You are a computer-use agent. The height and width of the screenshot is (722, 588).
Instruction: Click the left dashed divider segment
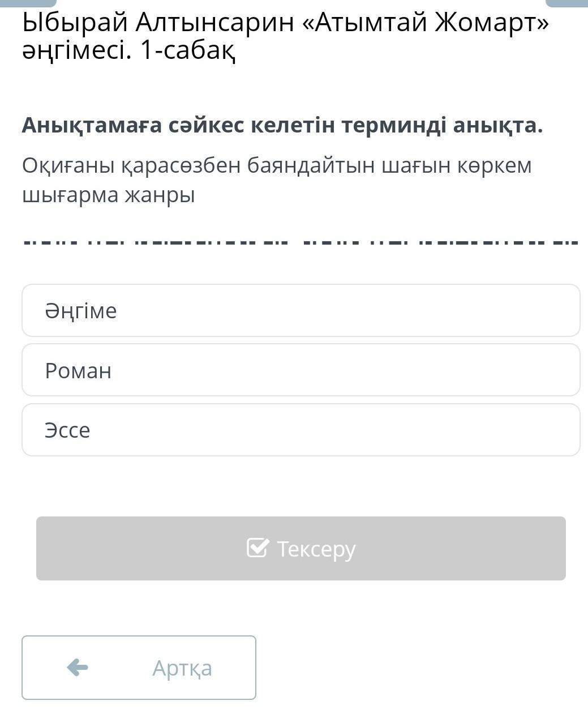pos(156,243)
